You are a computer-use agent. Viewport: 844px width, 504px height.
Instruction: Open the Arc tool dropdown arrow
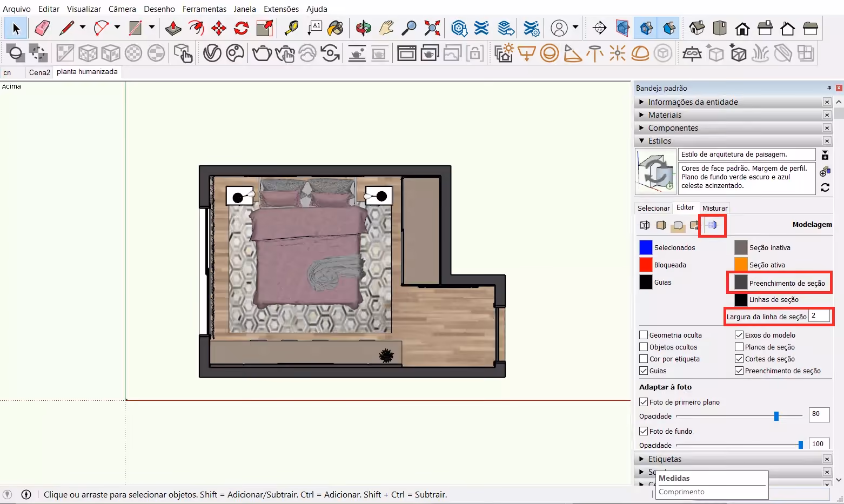pyautogui.click(x=117, y=27)
